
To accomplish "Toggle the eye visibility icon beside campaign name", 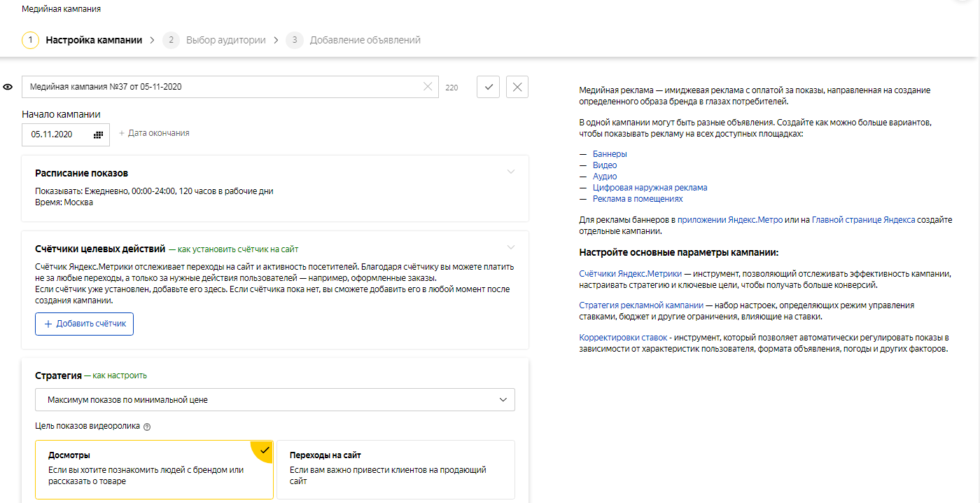I will [8, 87].
